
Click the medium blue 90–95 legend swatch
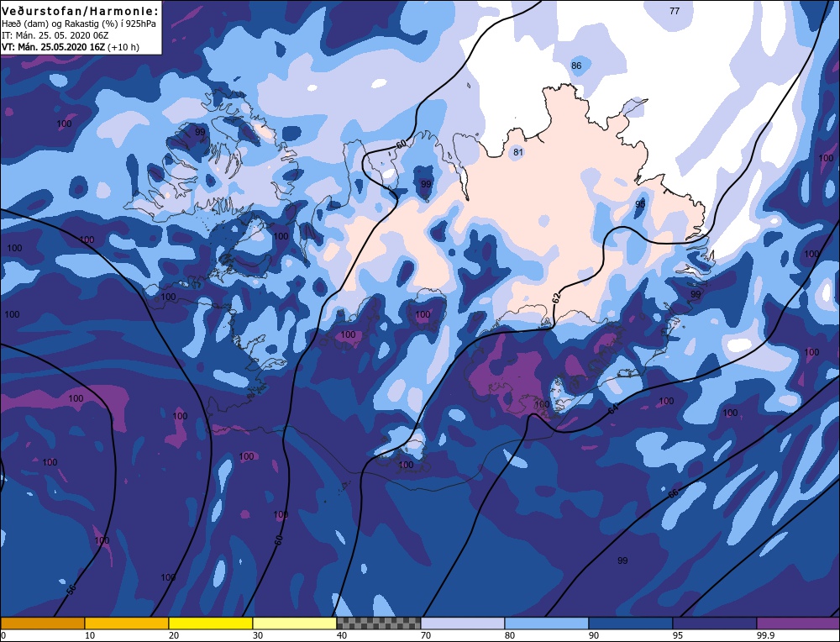tap(631, 623)
